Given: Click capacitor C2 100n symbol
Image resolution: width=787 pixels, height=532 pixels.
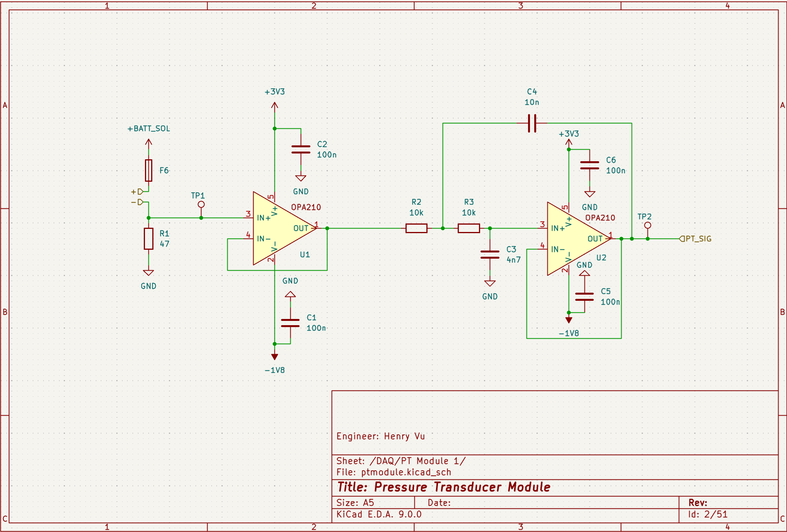Looking at the screenshot, I should pyautogui.click(x=301, y=150).
